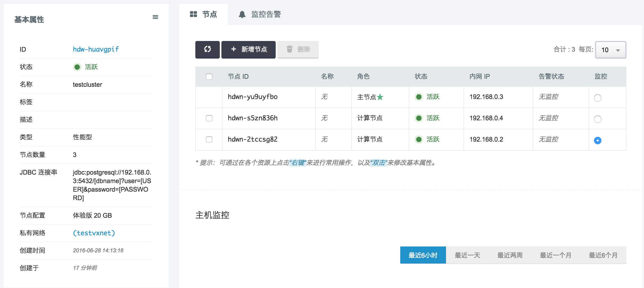Open private network link (testvxnet)

(94, 233)
